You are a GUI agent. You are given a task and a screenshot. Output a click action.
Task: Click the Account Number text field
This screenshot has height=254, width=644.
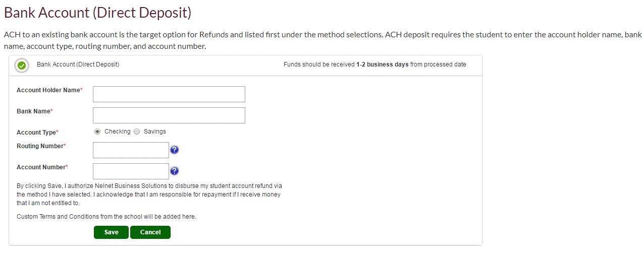tap(131, 171)
